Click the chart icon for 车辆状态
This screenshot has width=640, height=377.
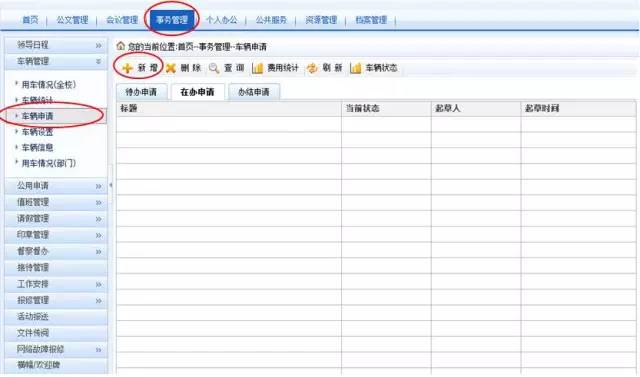coord(356,68)
